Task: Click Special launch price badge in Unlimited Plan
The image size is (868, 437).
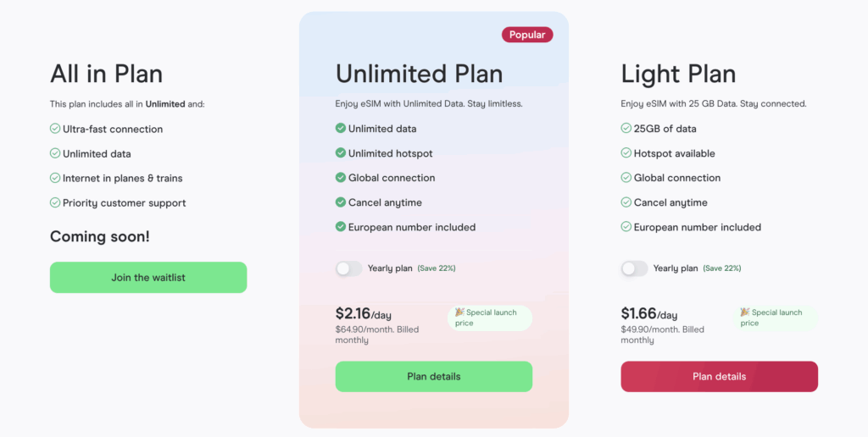Action: point(489,318)
